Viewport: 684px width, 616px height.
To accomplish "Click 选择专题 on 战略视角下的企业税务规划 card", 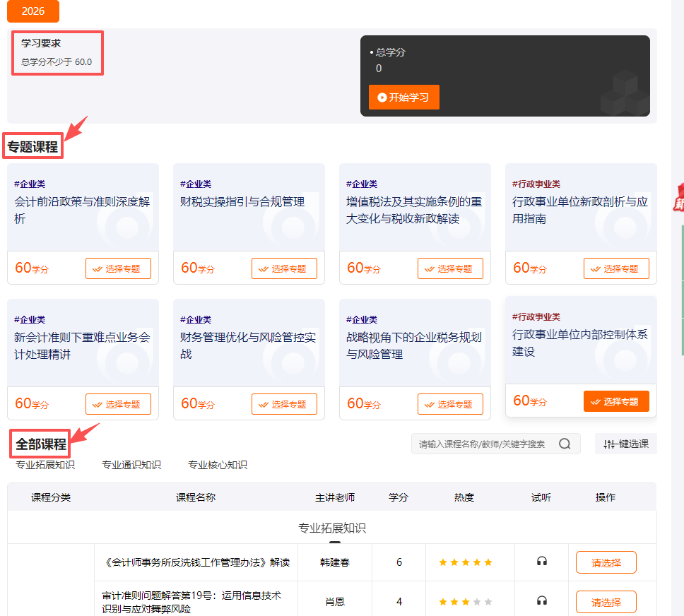I will pos(450,404).
